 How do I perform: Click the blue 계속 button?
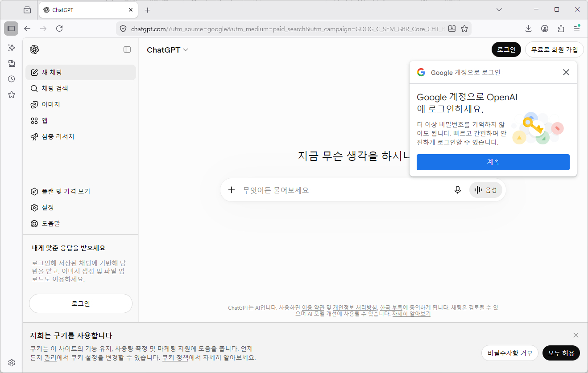pos(493,162)
